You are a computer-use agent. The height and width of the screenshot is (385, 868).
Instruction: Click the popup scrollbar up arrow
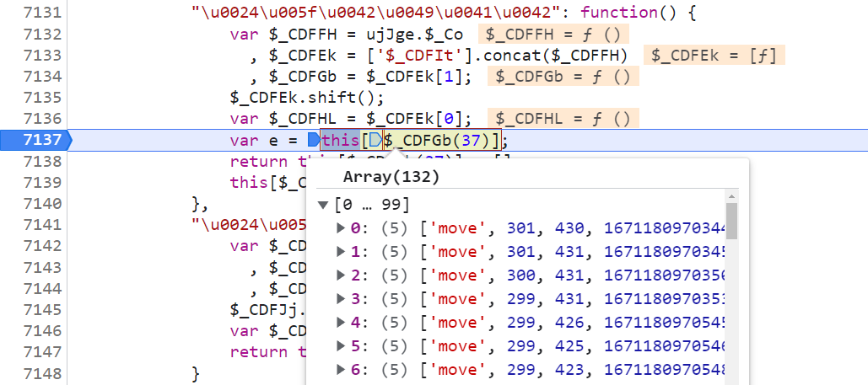(x=732, y=195)
